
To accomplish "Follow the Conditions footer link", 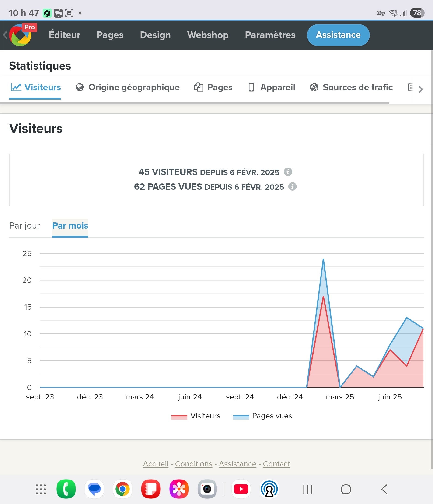I will 194,464.
